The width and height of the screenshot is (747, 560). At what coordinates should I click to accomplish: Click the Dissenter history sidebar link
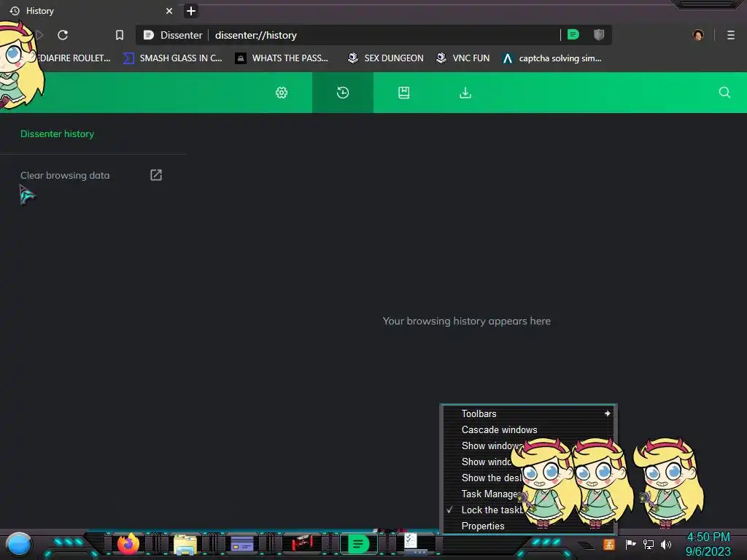57,134
